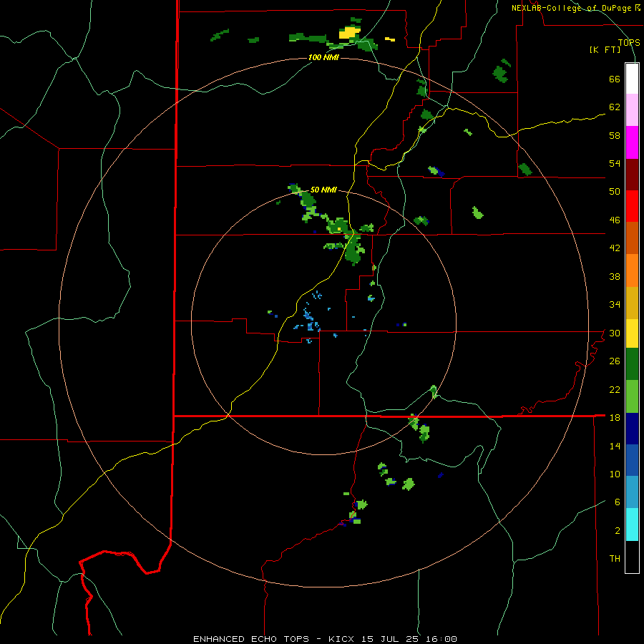Click the '[K FT]' units label
Viewport: 644px width, 644px height.
(x=605, y=49)
